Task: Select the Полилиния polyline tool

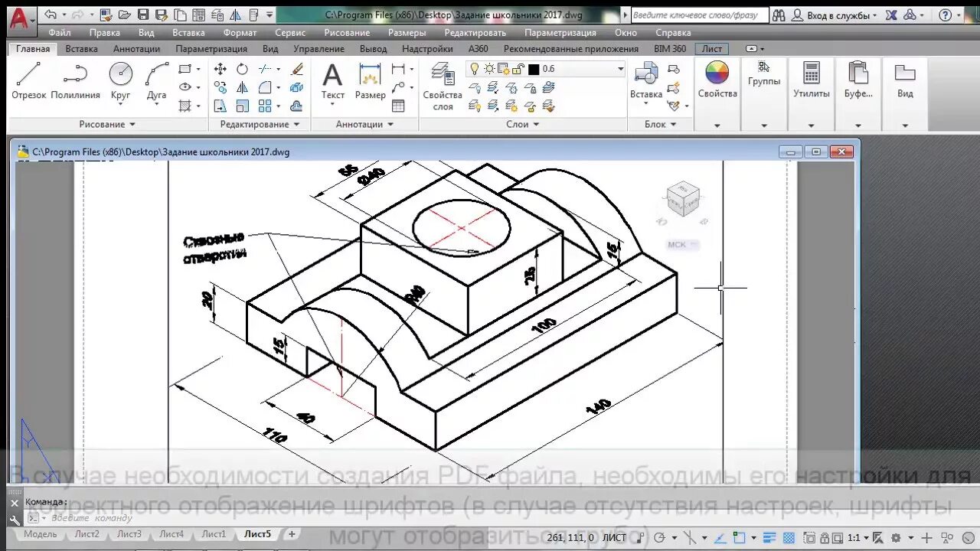Action: (x=75, y=82)
